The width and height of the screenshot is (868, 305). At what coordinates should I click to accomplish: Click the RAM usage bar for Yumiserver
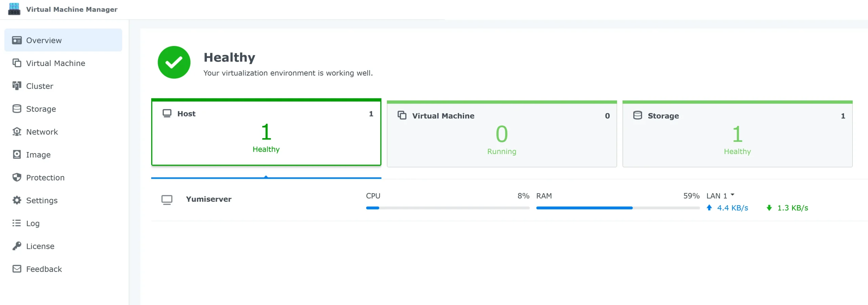pyautogui.click(x=617, y=208)
